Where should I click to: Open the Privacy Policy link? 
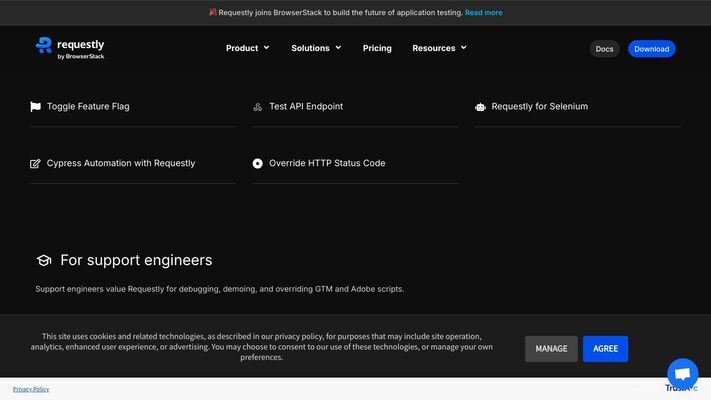pos(31,389)
